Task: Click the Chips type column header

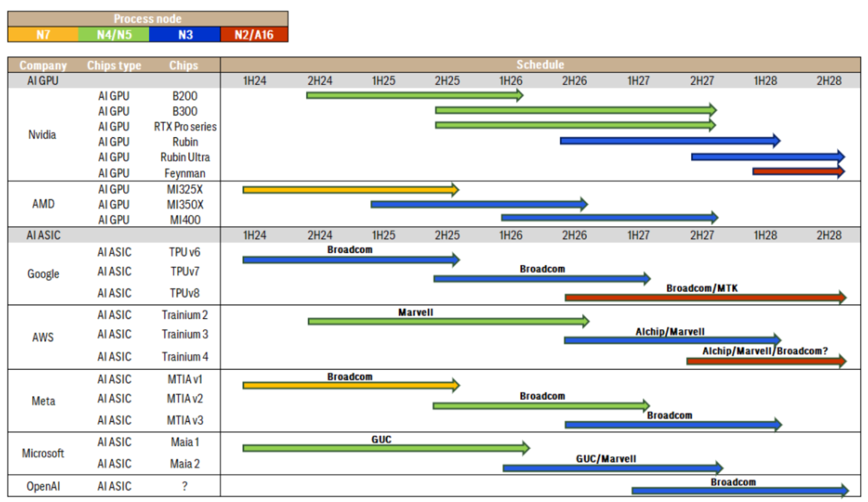Action: click(114, 65)
